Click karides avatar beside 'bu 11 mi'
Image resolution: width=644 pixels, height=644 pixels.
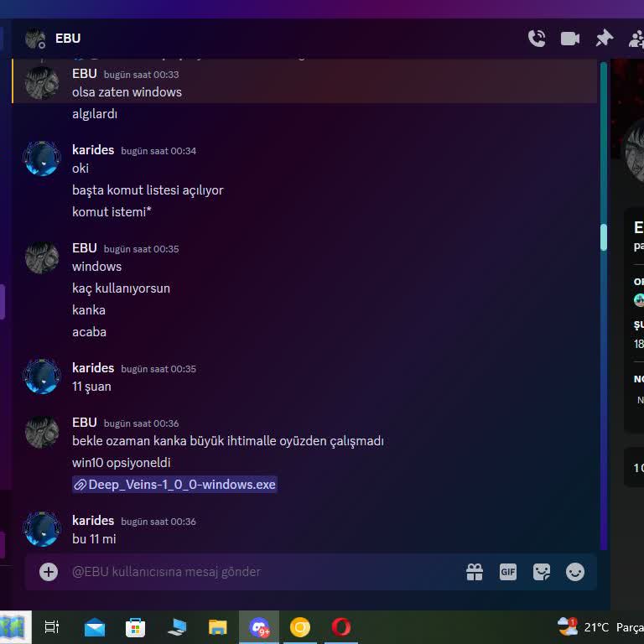click(42, 529)
